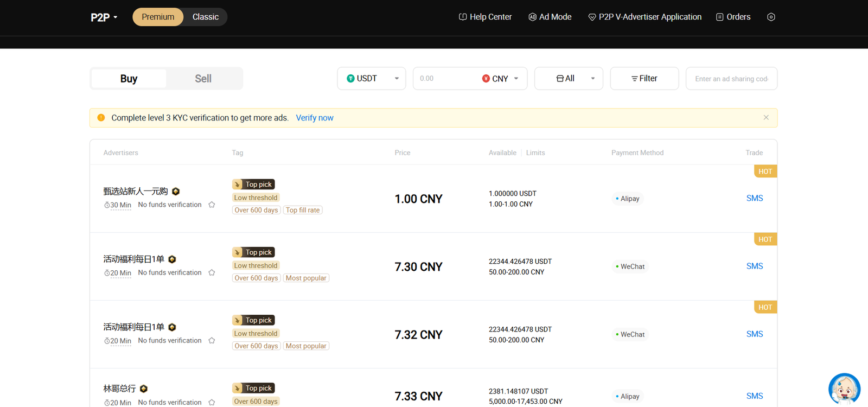Select the Sell tab
This screenshot has height=407, width=868.
tap(203, 79)
